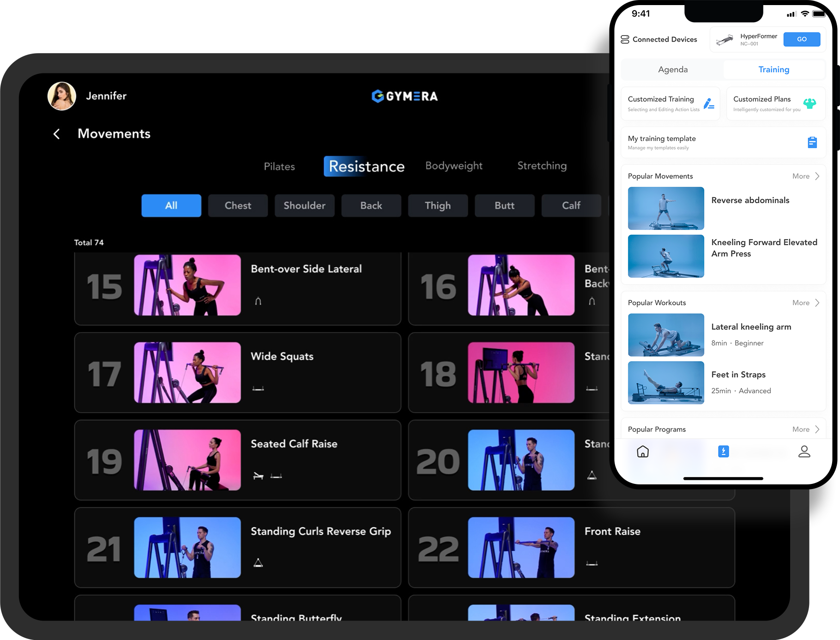Switch to the Pilates category tab
Viewport: 840px width, 640px height.
coord(279,167)
